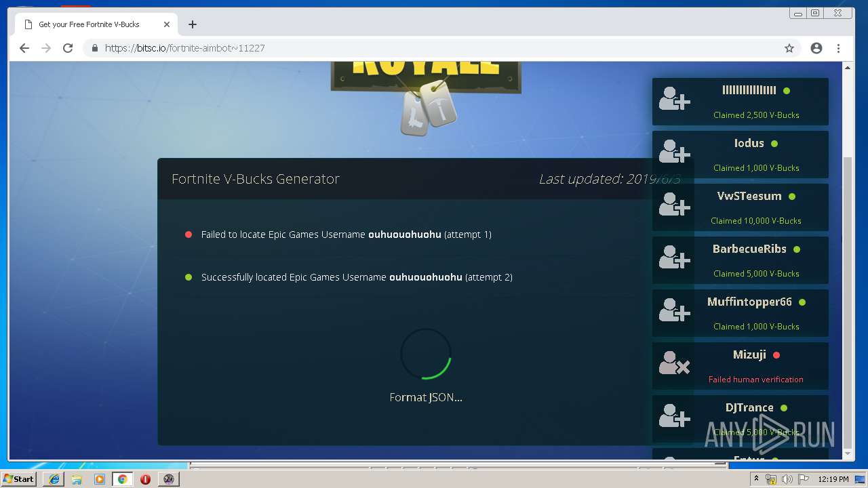
Task: Click add-user icon beside VwSTeesum
Action: 674,204
